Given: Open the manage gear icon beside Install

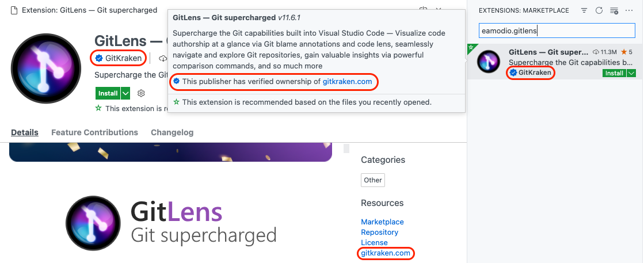Looking at the screenshot, I should point(142,93).
